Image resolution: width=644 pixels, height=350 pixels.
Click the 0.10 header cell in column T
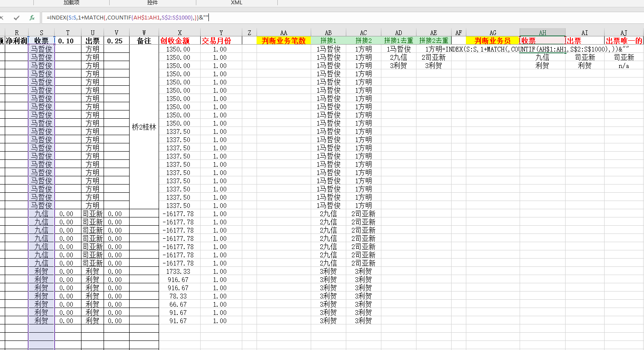click(x=68, y=41)
